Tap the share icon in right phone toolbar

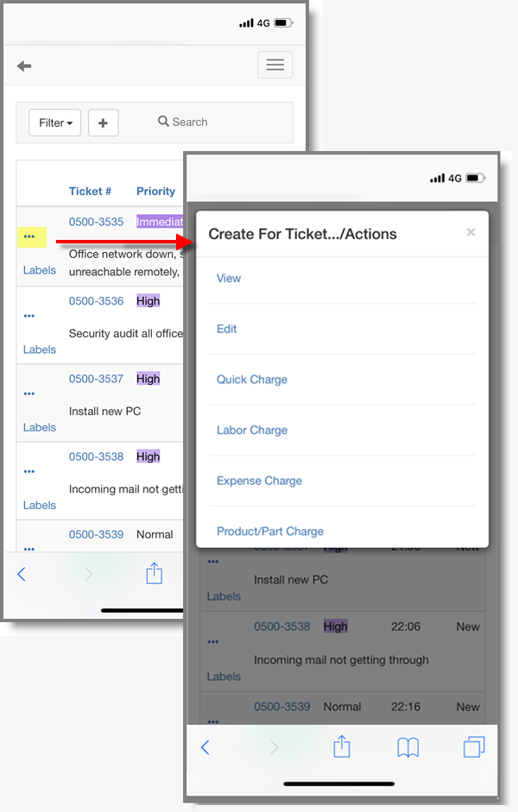click(341, 746)
